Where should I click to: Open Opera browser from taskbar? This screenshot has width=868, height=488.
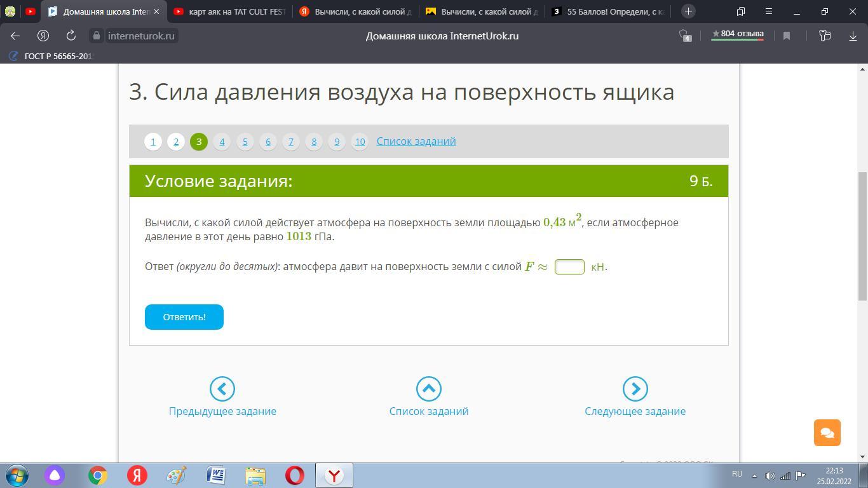pyautogui.click(x=294, y=475)
